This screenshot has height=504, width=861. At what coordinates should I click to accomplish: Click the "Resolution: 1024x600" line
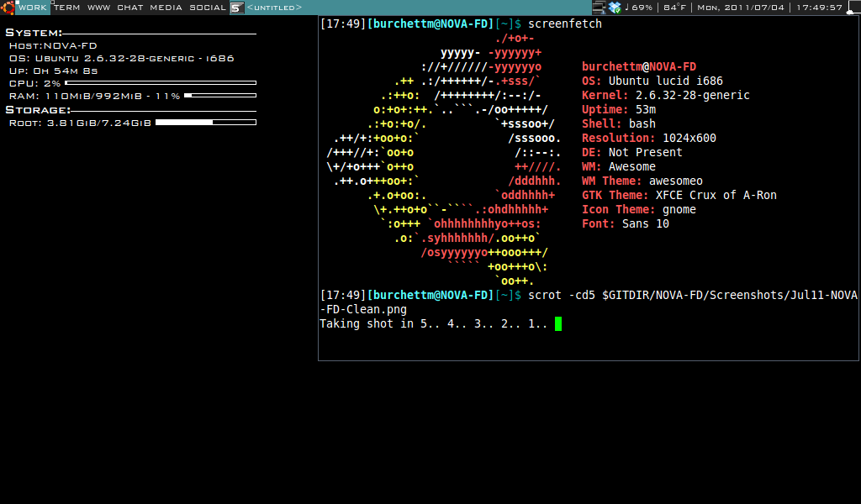[649, 138]
